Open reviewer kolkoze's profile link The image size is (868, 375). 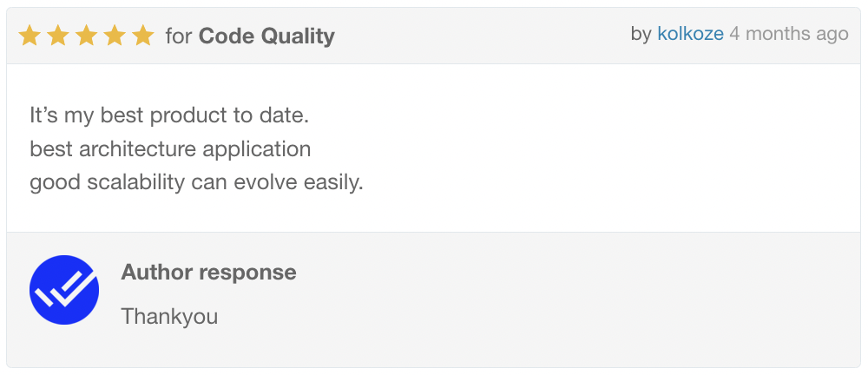pyautogui.click(x=690, y=34)
